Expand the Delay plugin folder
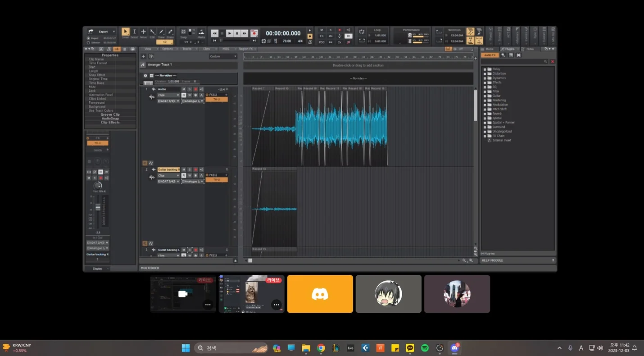This screenshot has height=356, width=644. [485, 69]
